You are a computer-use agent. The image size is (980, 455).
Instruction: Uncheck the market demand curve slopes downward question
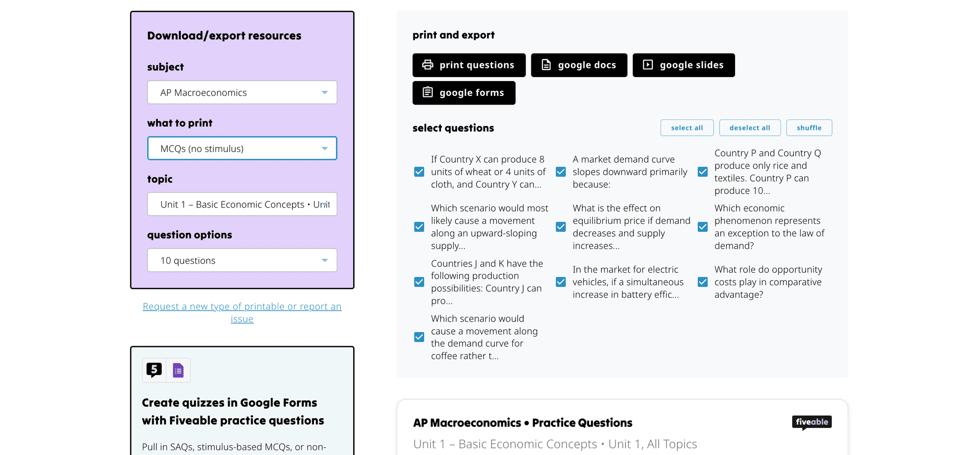click(560, 171)
